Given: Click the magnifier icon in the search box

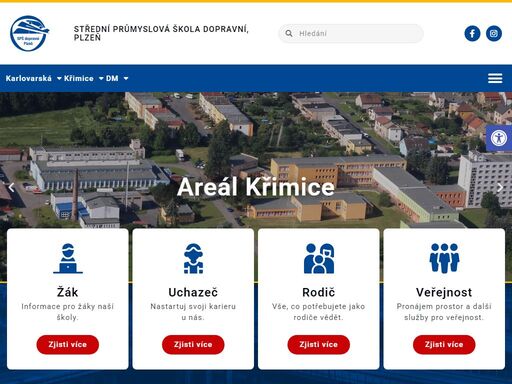Looking at the screenshot, I should click(289, 33).
